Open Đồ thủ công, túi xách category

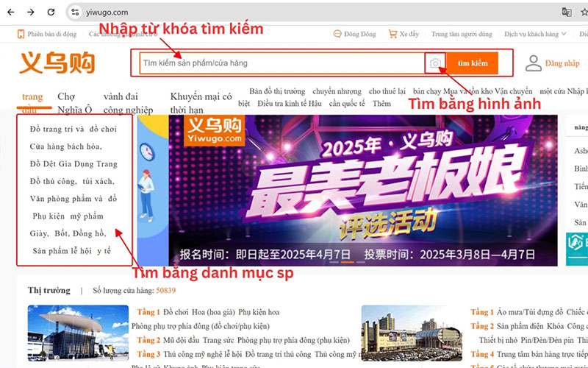pos(72,181)
